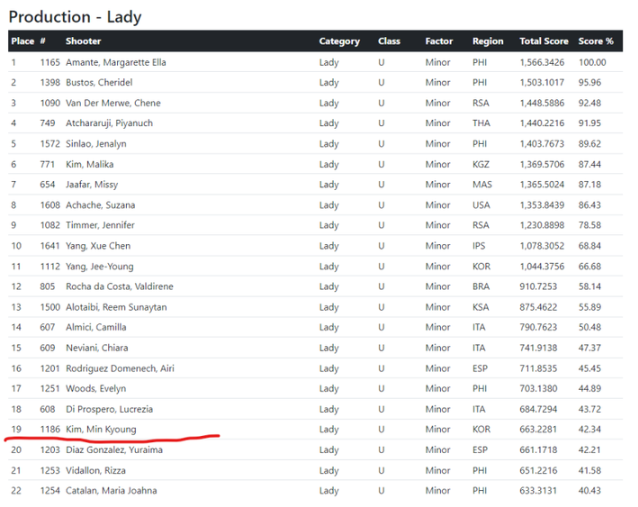Screen dimensions: 638x507
Task: Click total score 1,044.3756
Action: 542,266
